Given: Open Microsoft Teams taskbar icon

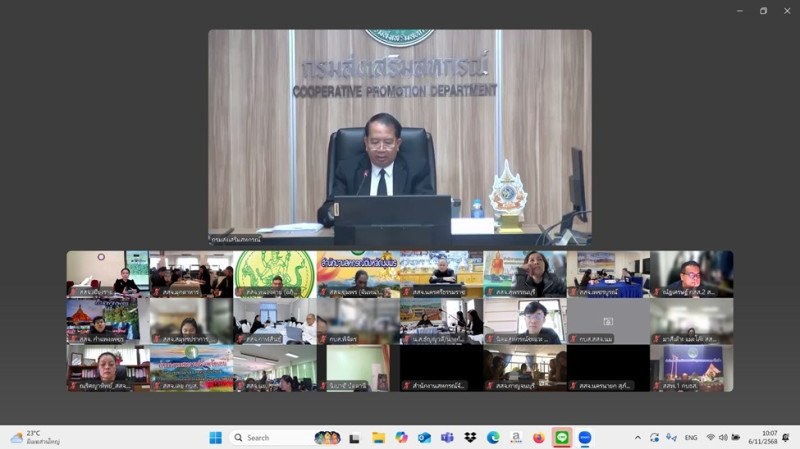Looking at the screenshot, I should 447,438.
